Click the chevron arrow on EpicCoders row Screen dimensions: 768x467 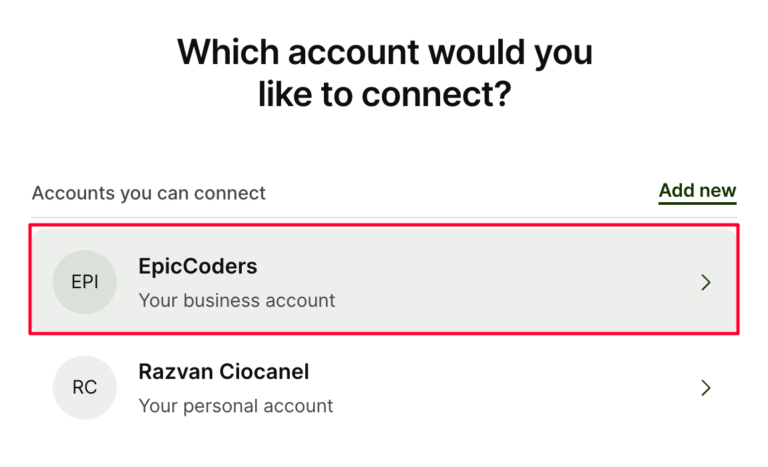(x=706, y=283)
